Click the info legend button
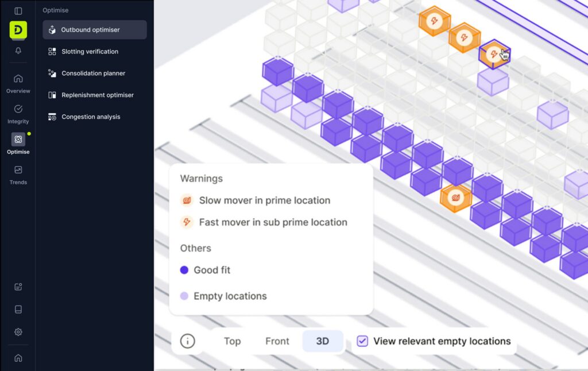This screenshot has width=588, height=371. [188, 341]
